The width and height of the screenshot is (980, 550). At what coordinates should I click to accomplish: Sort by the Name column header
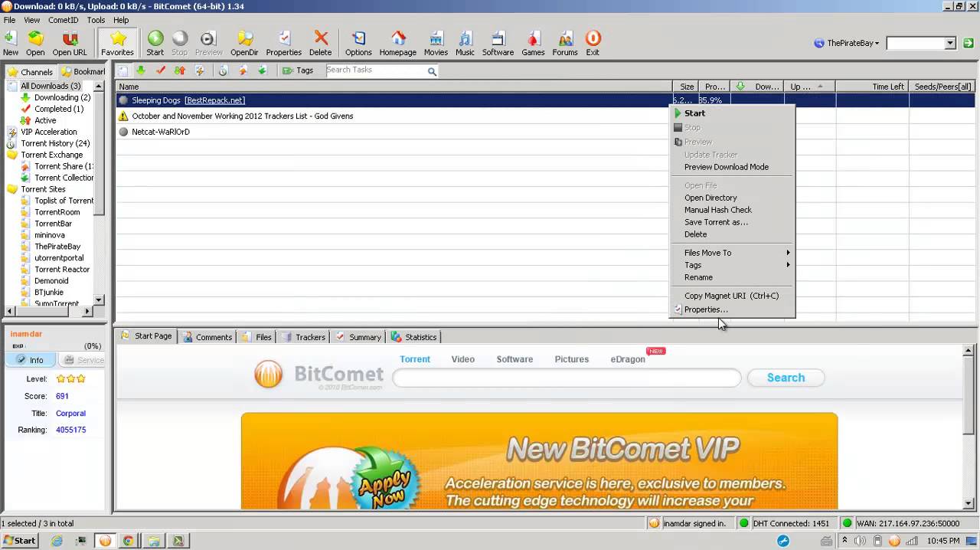click(x=394, y=87)
